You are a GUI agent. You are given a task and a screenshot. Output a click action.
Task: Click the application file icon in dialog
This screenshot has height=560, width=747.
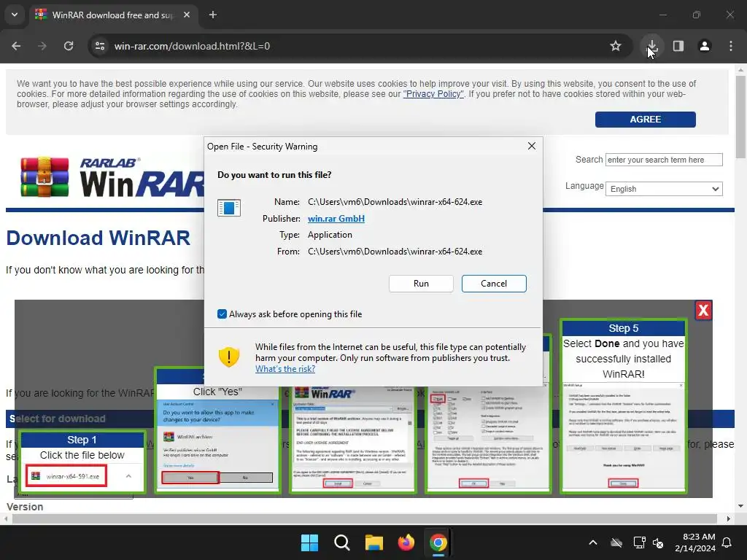228,208
